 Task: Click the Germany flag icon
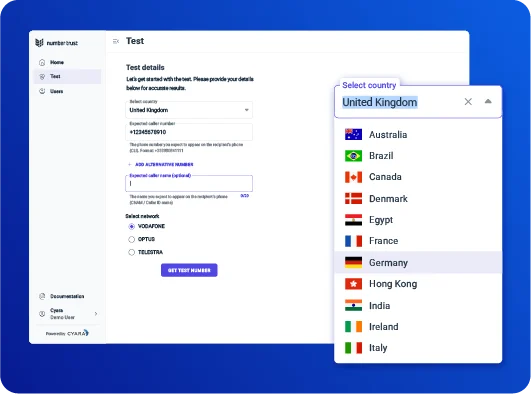353,263
